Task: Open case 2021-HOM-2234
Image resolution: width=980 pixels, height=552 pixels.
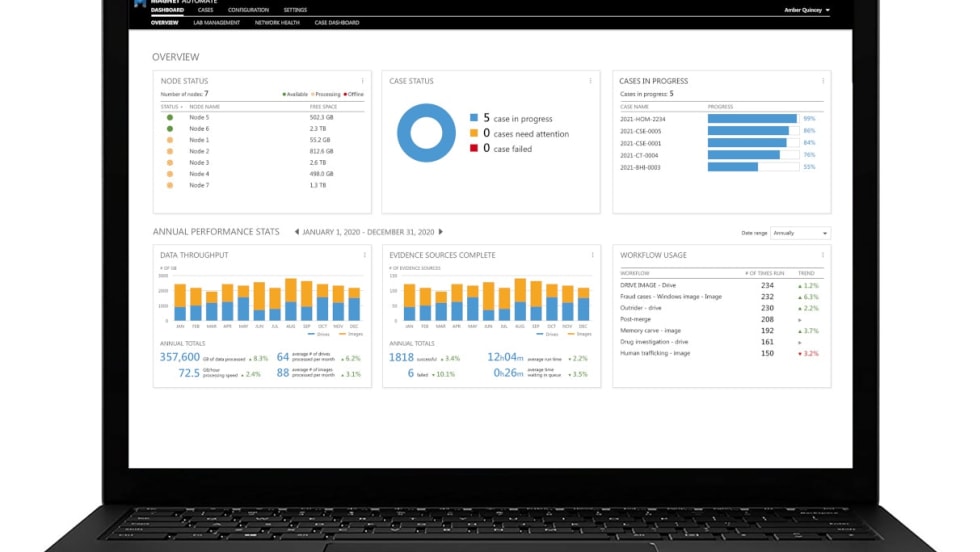Action: pos(642,119)
